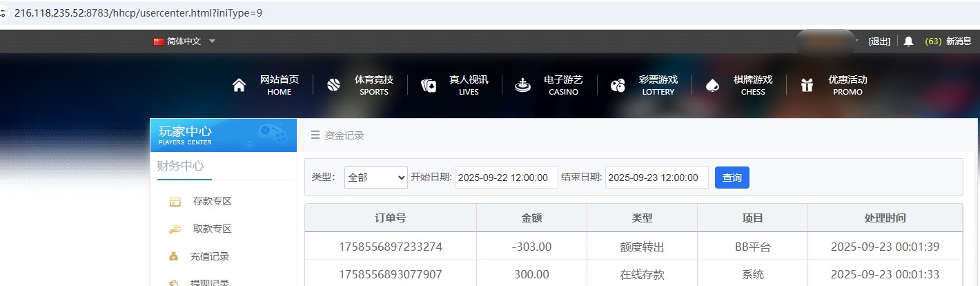Open 取款专区 in sidebar
This screenshot has width=980, height=286.
[x=212, y=229]
